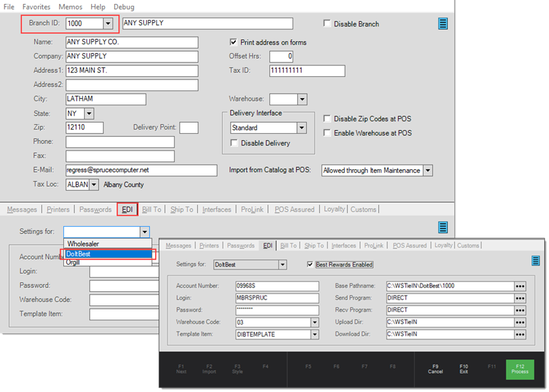Switch to the EDI tab
This screenshot has height=392, width=549.
127,209
